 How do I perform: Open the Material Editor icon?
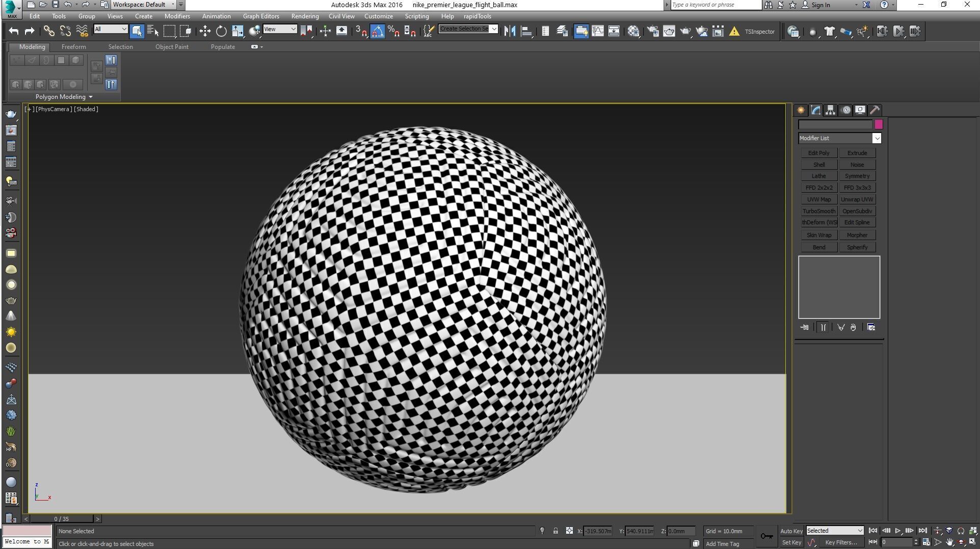633,31
